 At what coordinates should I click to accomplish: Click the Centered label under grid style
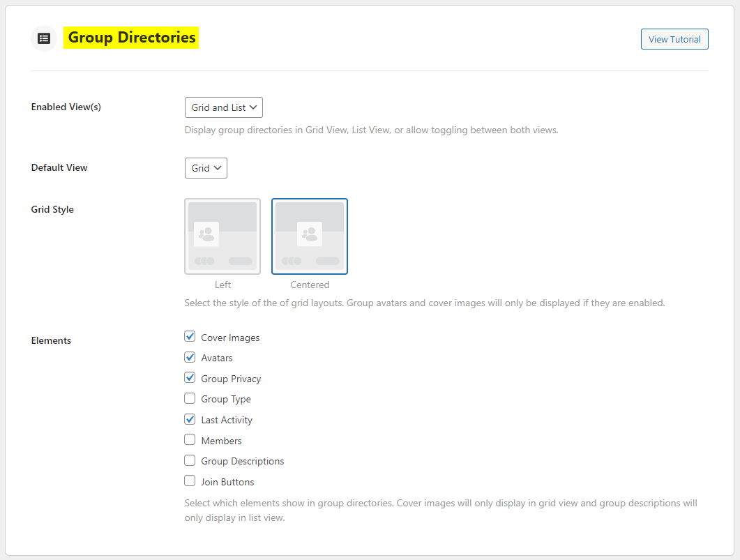tap(310, 285)
